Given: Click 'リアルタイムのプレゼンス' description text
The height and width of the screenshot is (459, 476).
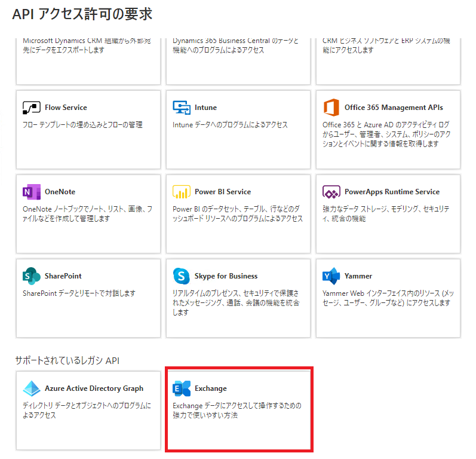Looking at the screenshot, I should pyautogui.click(x=236, y=302).
